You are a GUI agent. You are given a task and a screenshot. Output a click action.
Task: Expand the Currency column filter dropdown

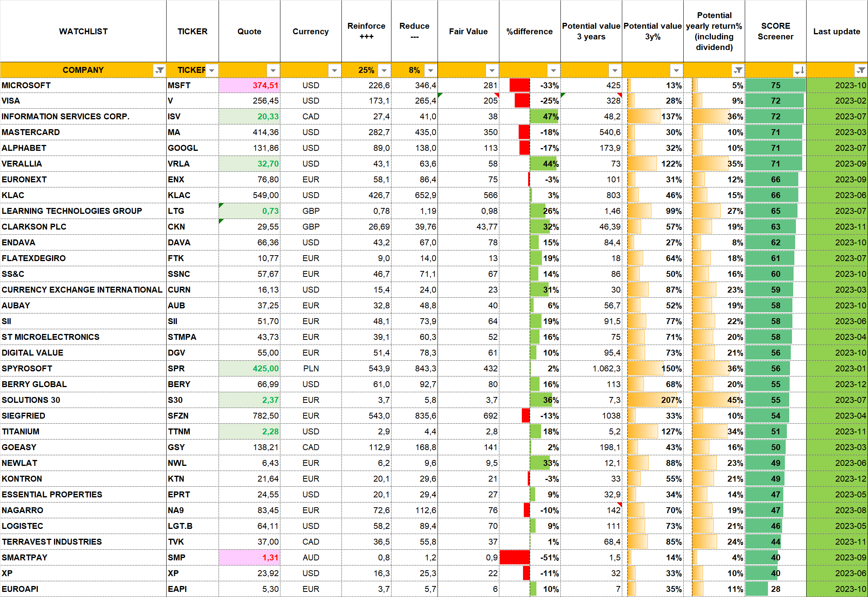point(334,70)
